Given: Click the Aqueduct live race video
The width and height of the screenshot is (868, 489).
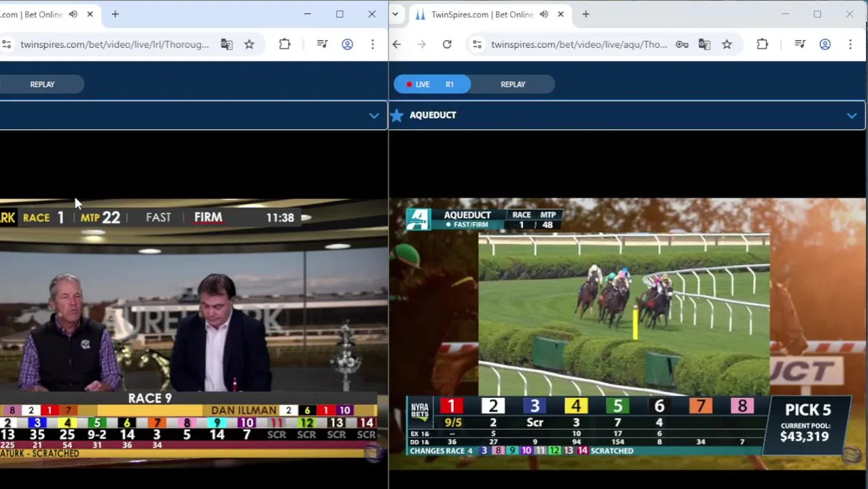Looking at the screenshot, I should click(x=628, y=333).
